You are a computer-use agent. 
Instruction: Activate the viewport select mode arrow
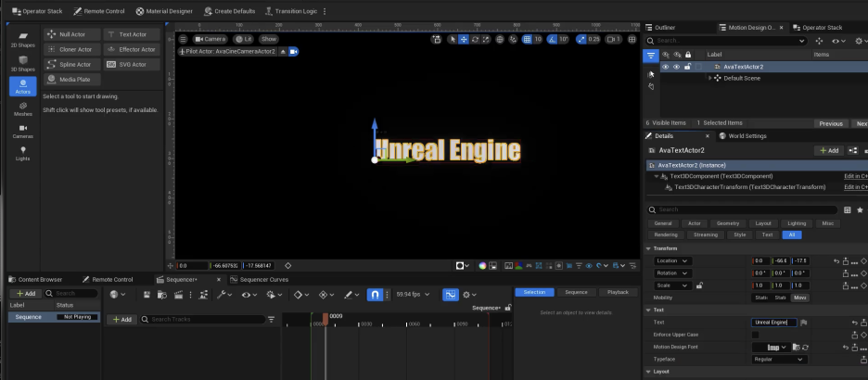point(453,39)
